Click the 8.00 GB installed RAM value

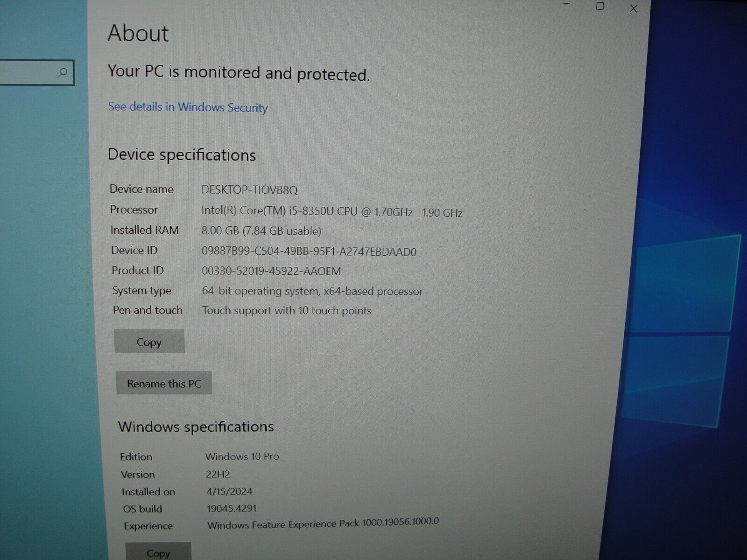pos(261,231)
